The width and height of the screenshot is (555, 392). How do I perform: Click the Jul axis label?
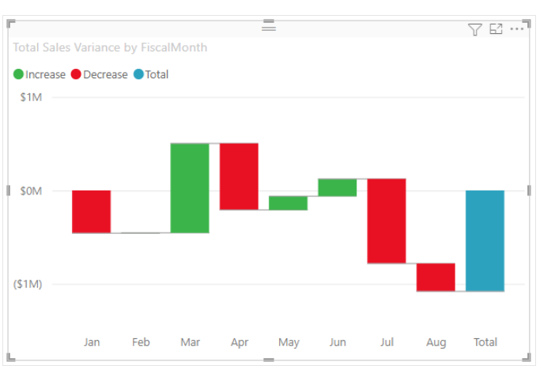tap(387, 342)
